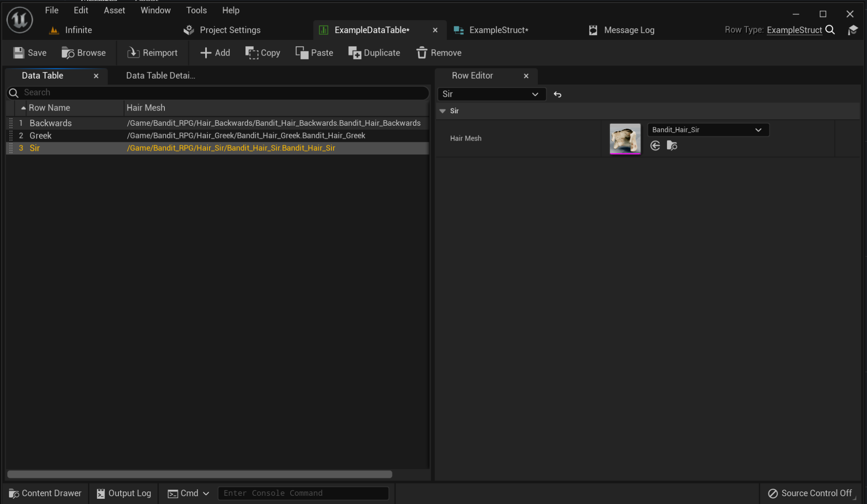Copy the selected row
The width and height of the screenshot is (867, 504).
263,53
